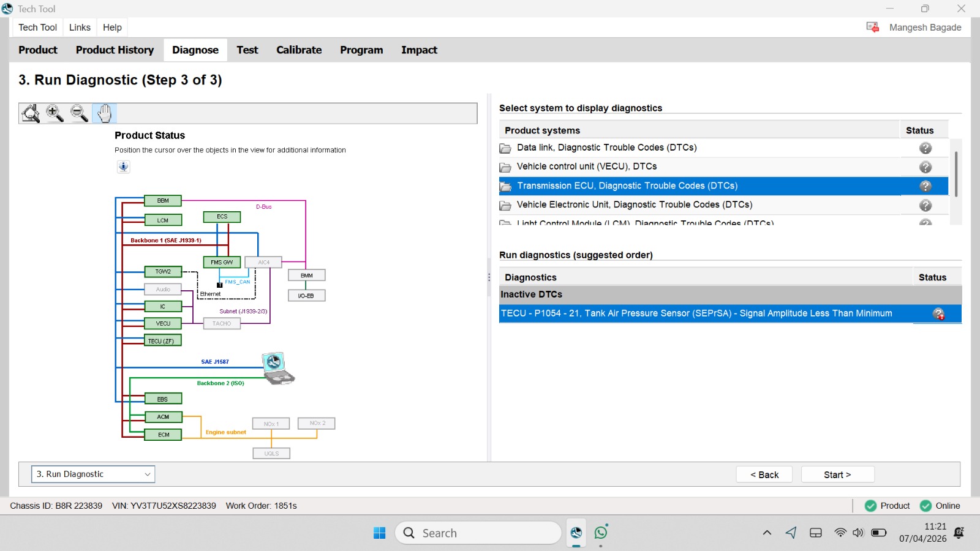Screen dimensions: 980x551
Task: Select Data link, Diagnostic Trouble Codes row
Action: 723,148
